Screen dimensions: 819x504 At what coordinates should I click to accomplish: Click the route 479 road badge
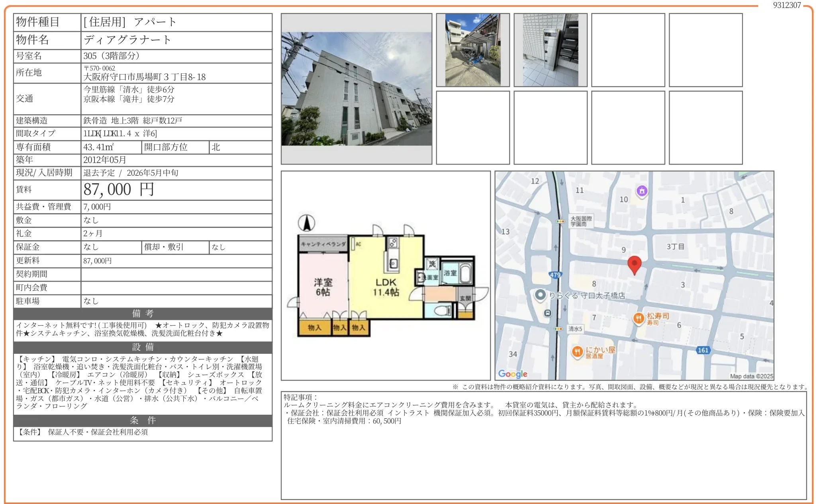click(555, 275)
